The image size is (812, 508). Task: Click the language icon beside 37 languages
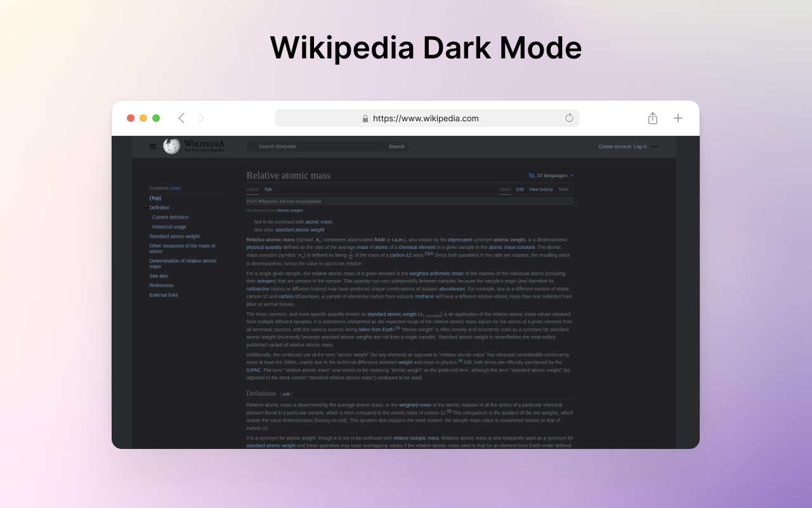tap(531, 175)
